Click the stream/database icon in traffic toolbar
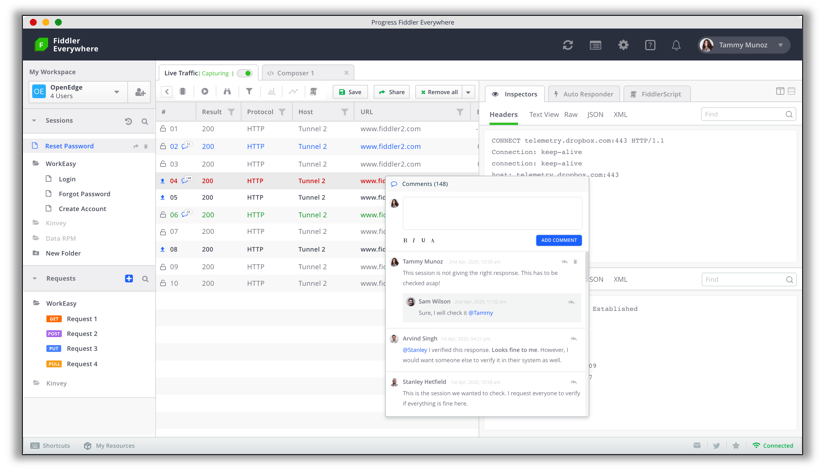The width and height of the screenshot is (829, 472). point(183,91)
